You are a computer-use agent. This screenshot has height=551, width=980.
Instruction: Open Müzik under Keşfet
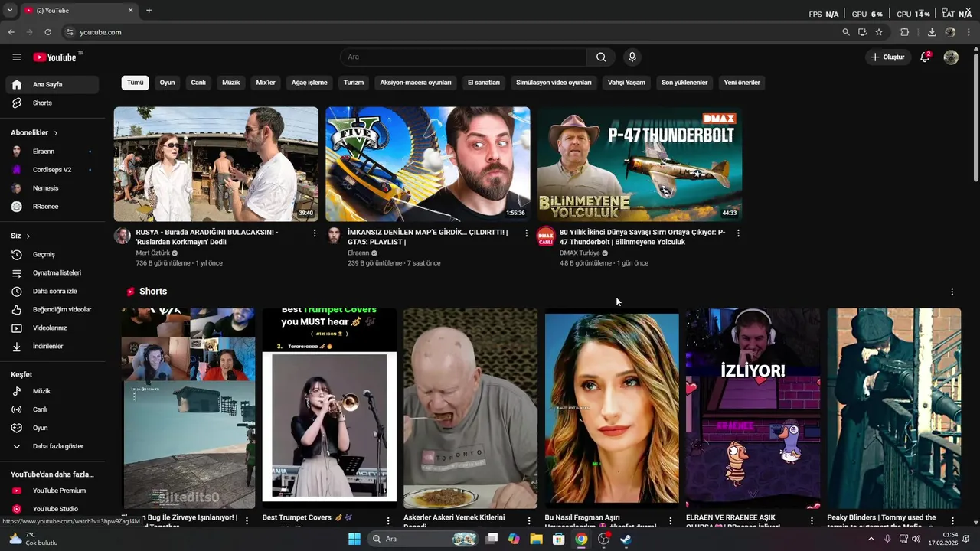pyautogui.click(x=52, y=391)
